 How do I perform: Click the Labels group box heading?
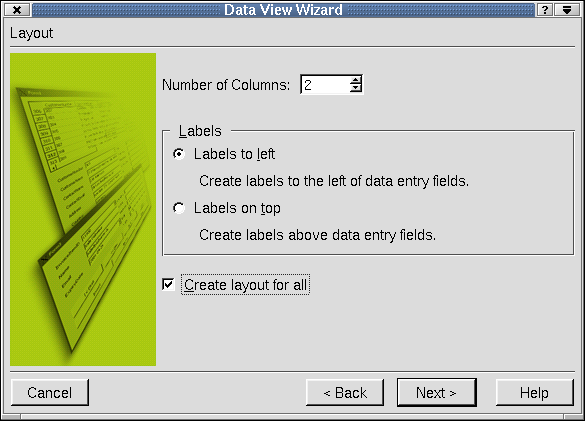200,131
